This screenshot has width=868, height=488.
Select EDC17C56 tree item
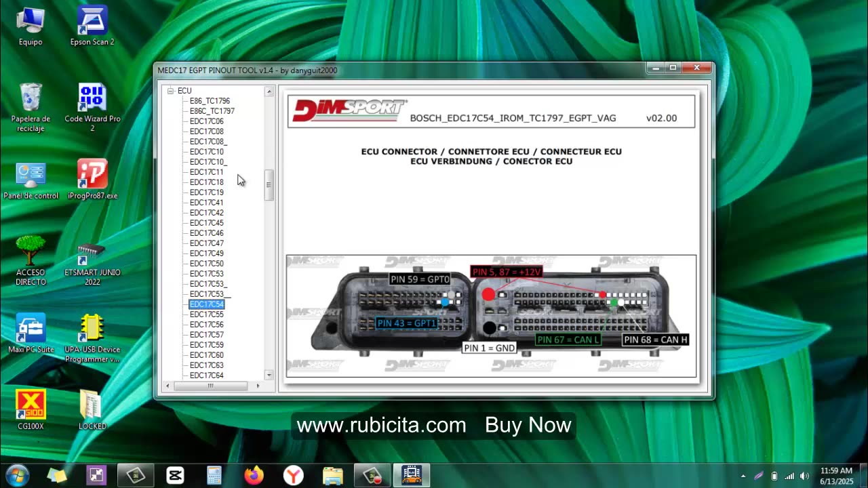coord(206,325)
